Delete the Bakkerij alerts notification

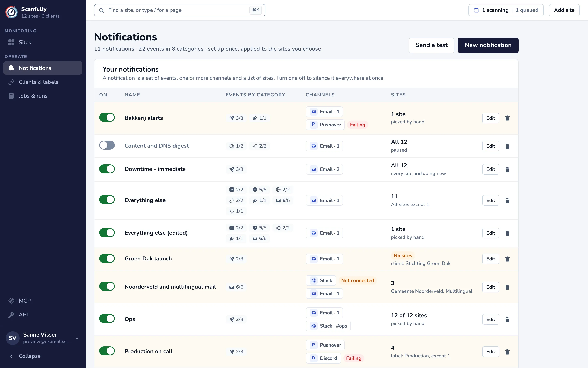[507, 118]
